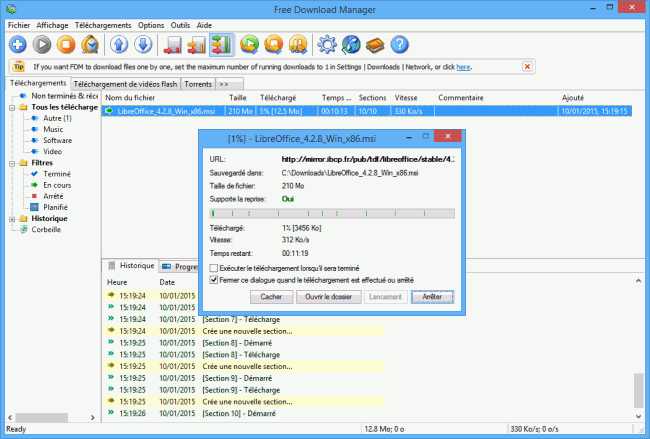
Task: Click the blue globe dial-up icon
Action: pyautogui.click(x=351, y=44)
